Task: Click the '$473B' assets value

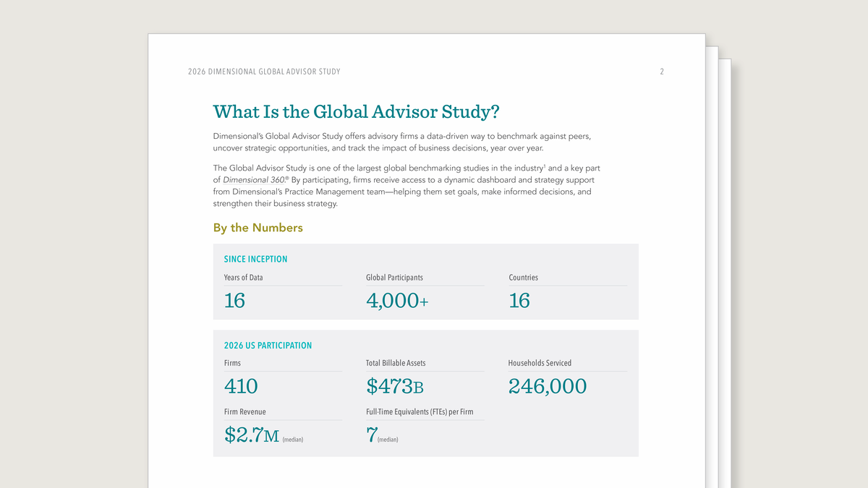Action: click(x=395, y=387)
